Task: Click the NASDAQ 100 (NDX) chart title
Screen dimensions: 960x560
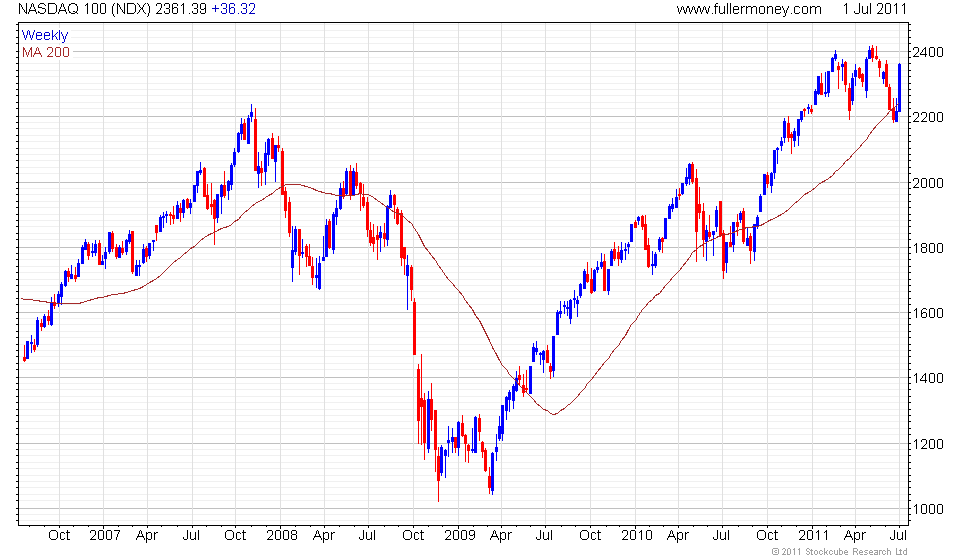Action: (x=85, y=9)
